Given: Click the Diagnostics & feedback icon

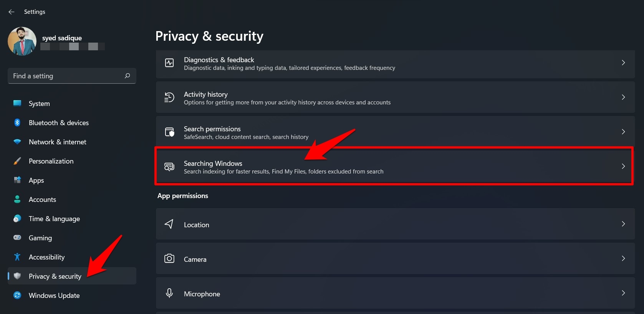Looking at the screenshot, I should point(169,63).
